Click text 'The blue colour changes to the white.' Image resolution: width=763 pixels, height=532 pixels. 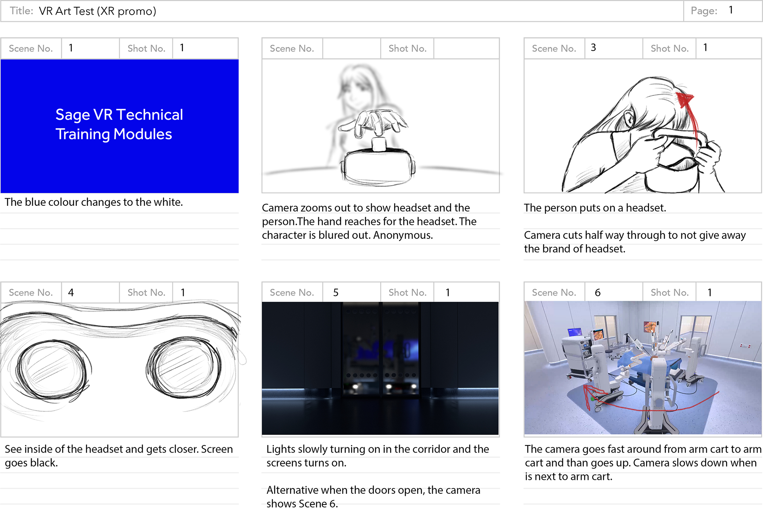click(x=94, y=202)
